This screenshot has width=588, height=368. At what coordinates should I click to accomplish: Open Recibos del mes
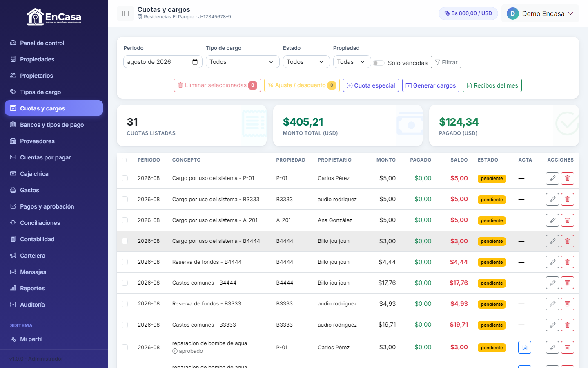coord(492,85)
